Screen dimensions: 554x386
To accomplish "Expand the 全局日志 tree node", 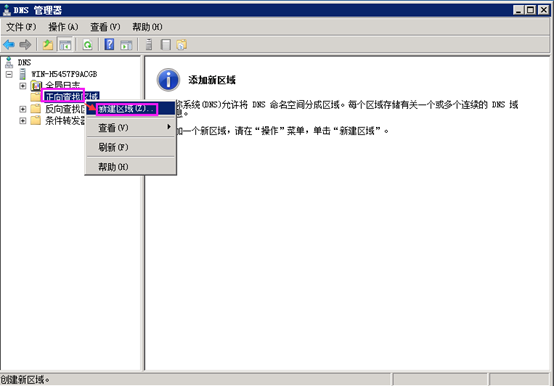I will pos(23,86).
